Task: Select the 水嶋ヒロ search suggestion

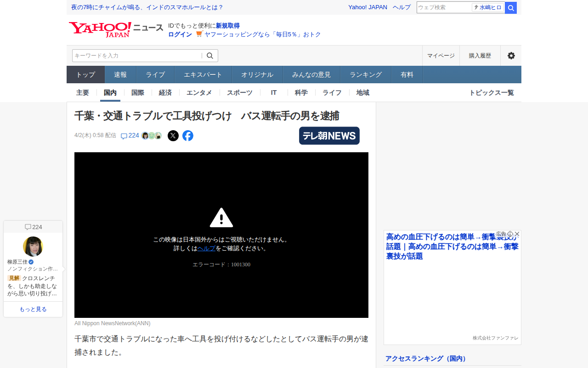Action: point(488,8)
